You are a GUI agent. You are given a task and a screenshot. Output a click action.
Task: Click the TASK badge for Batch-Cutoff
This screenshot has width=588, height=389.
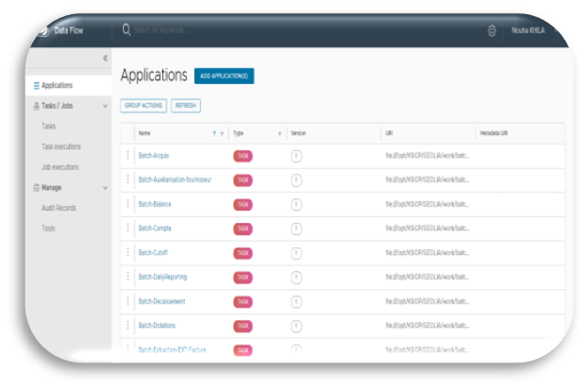243,253
